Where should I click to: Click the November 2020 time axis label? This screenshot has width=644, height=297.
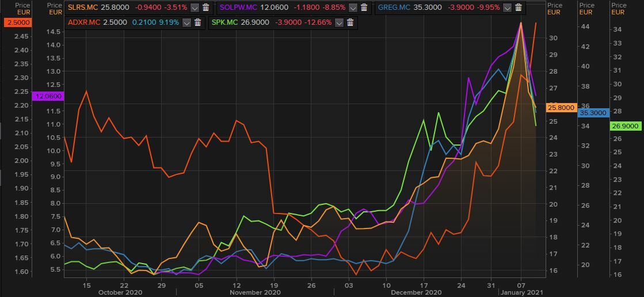click(x=255, y=292)
